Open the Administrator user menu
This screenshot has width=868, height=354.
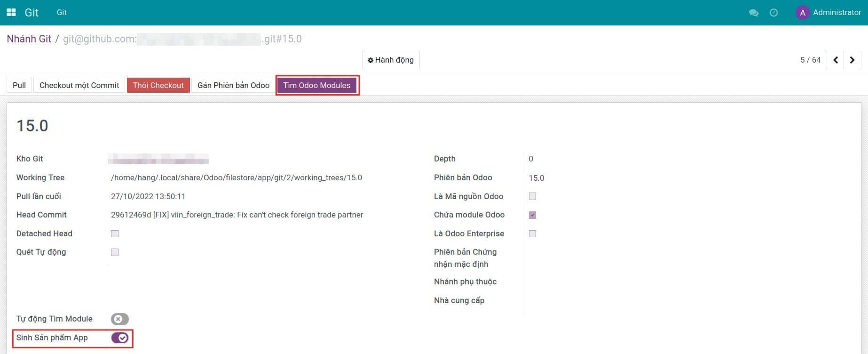829,13
